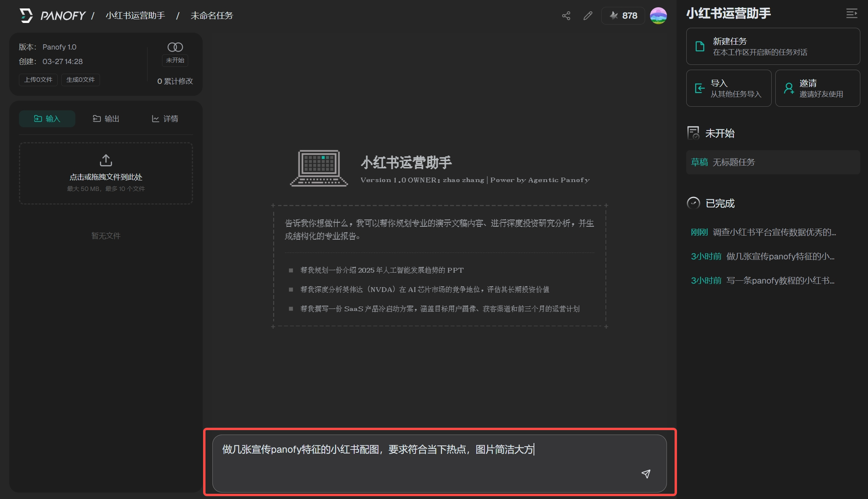Click the 导入 from other tasks button
Image resolution: width=868 pixels, height=499 pixels.
(728, 88)
